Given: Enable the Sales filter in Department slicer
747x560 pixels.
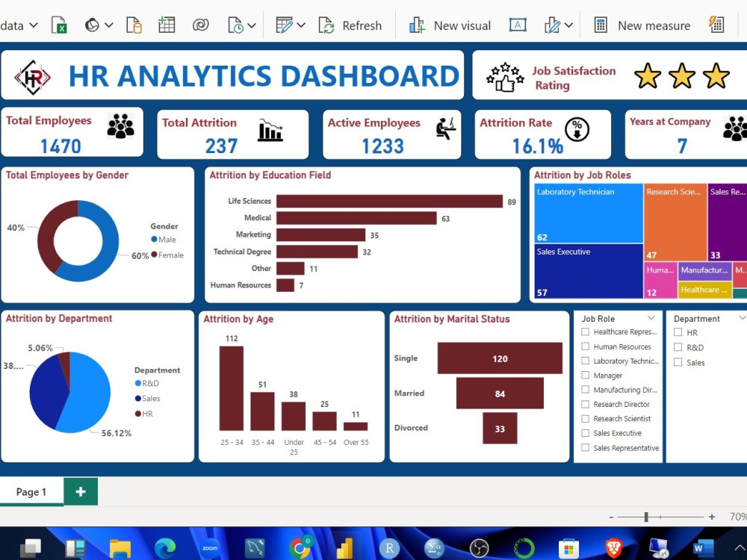Looking at the screenshot, I should coord(680,362).
